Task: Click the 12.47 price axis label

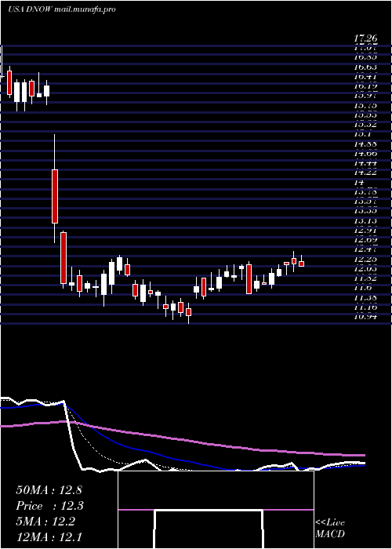Action: [365, 249]
